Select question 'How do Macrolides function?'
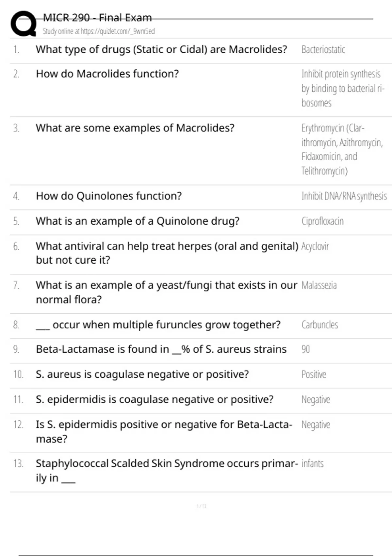This screenshot has width=392, height=556. click(107, 74)
